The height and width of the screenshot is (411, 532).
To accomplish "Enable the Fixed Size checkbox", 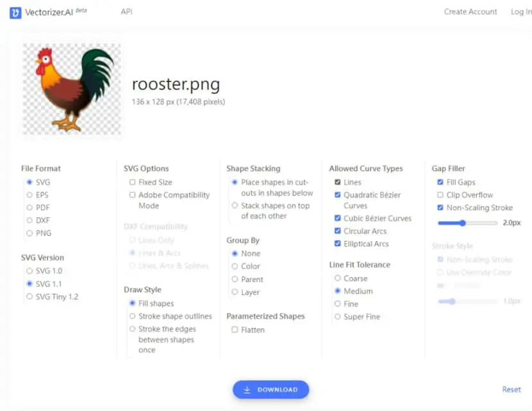I will 132,182.
